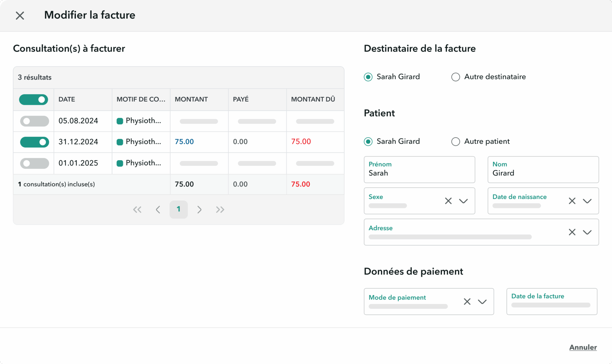Clear the Date de naissance field
This screenshot has height=364, width=612.
(x=572, y=201)
